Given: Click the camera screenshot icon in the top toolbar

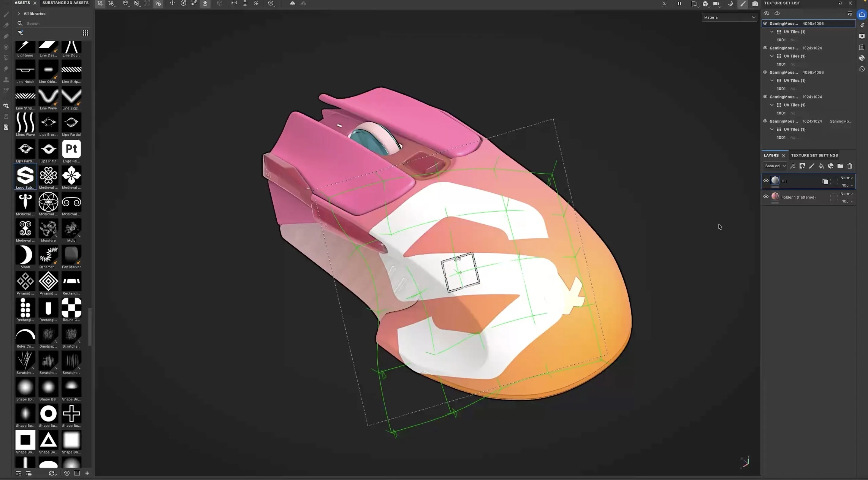Looking at the screenshot, I should coord(755,4).
